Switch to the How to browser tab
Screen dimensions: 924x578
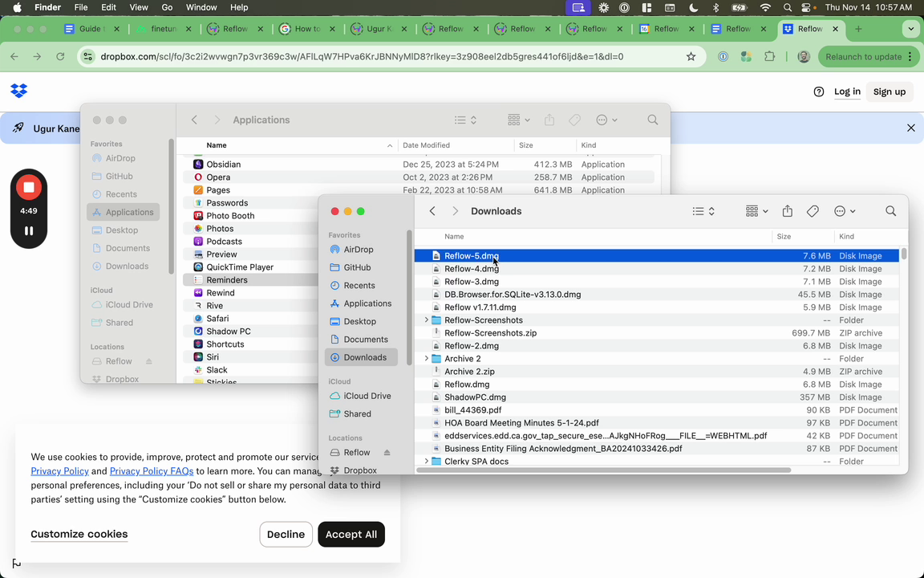click(307, 29)
